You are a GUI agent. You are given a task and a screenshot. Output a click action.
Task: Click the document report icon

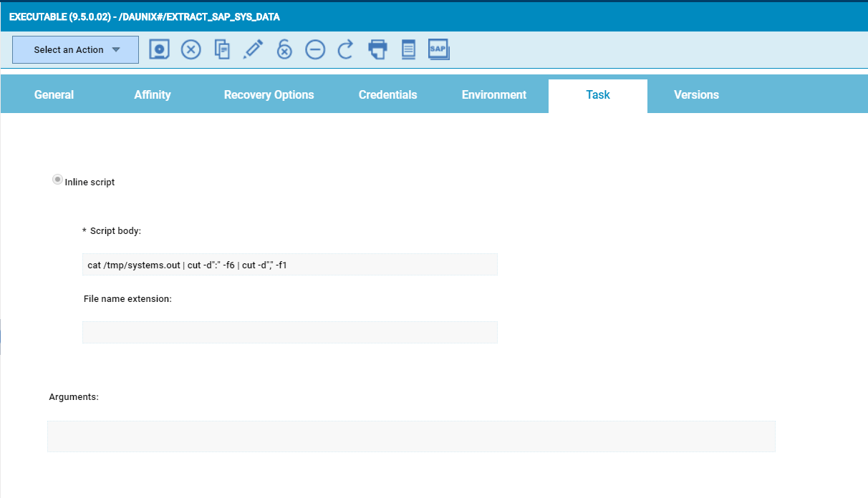(408, 49)
